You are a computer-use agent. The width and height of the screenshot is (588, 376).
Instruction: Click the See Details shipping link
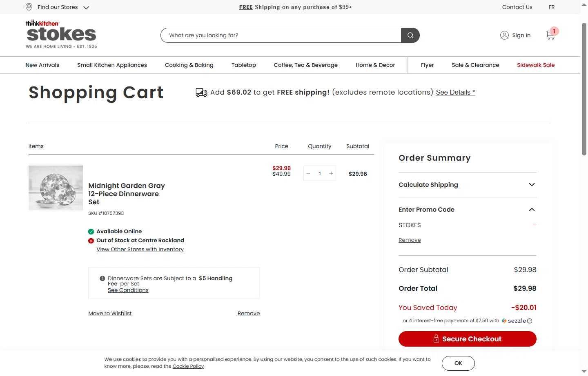point(455,92)
